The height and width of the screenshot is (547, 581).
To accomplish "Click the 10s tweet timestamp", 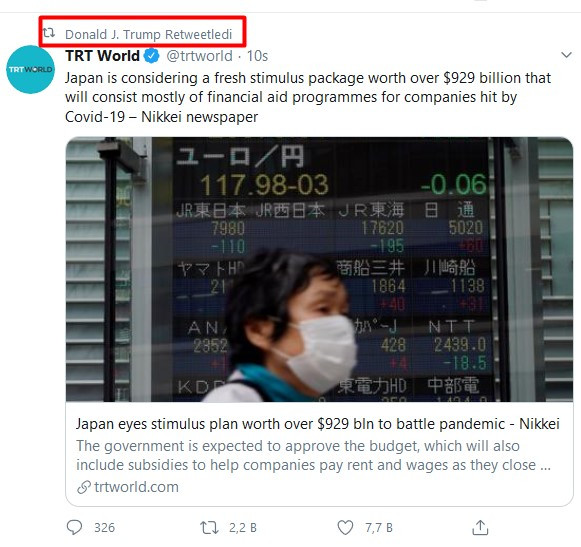I will [258, 56].
